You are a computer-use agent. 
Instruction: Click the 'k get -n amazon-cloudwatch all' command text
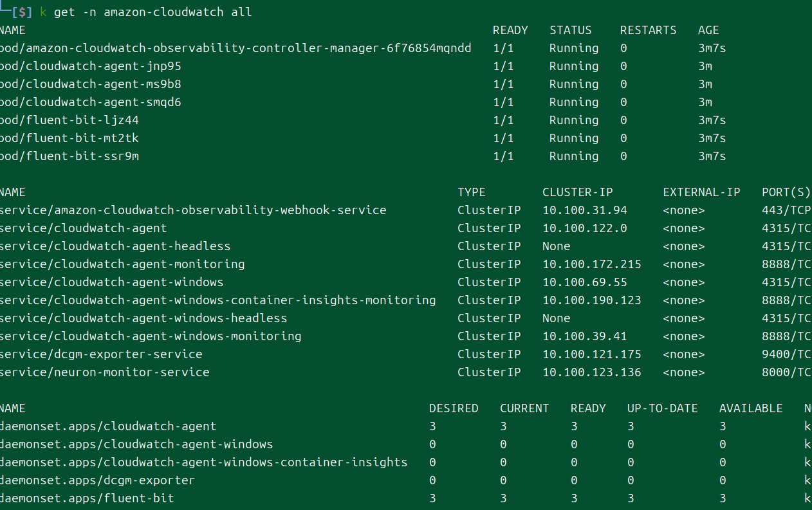click(146, 12)
